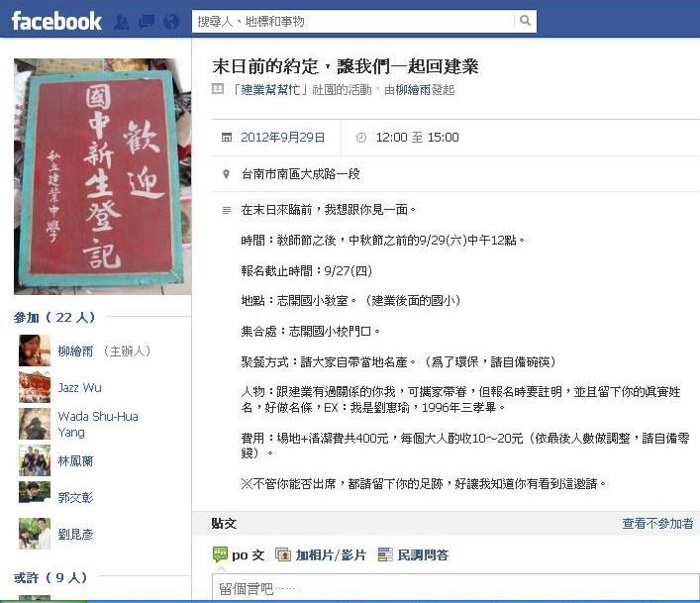Click the event cover photo thumbnail
Screen dimensions: 700x603
click(103, 177)
